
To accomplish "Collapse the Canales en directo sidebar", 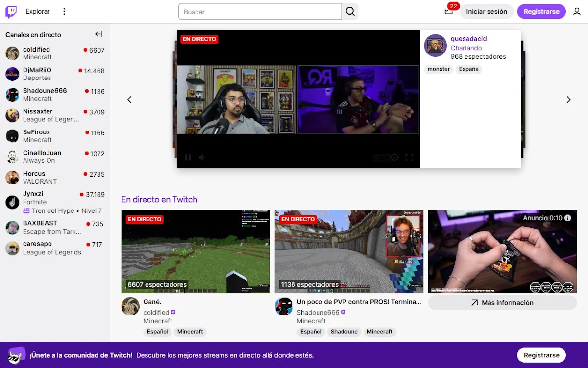I will [x=99, y=34].
